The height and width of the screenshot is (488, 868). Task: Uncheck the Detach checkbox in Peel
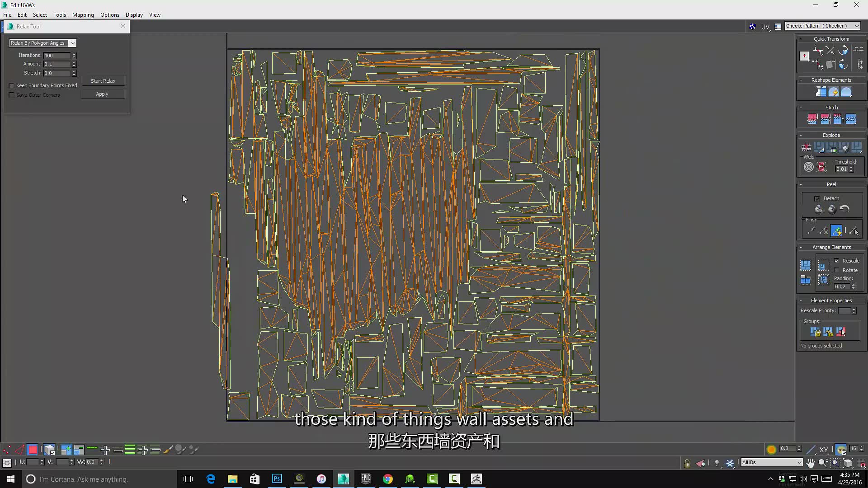click(817, 198)
